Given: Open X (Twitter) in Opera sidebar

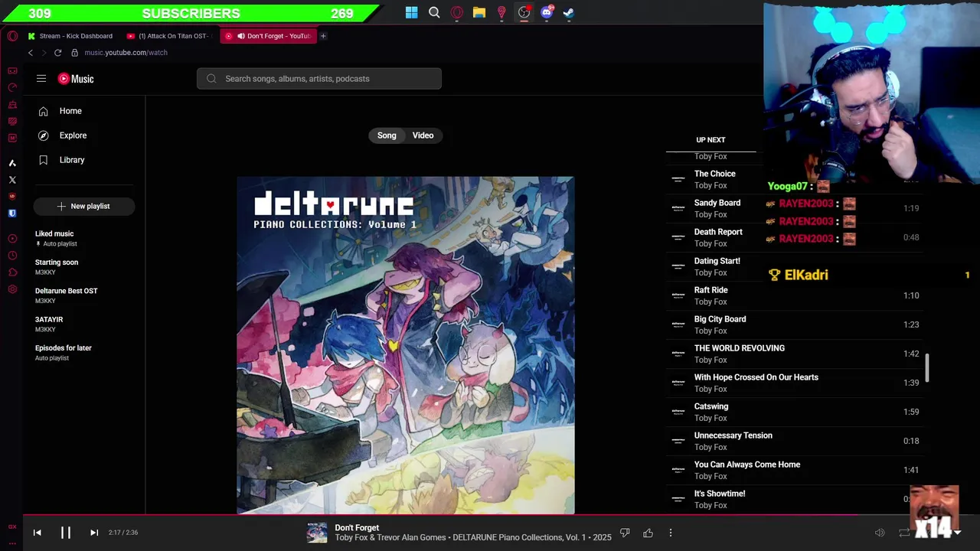Looking at the screenshot, I should pyautogui.click(x=12, y=180).
